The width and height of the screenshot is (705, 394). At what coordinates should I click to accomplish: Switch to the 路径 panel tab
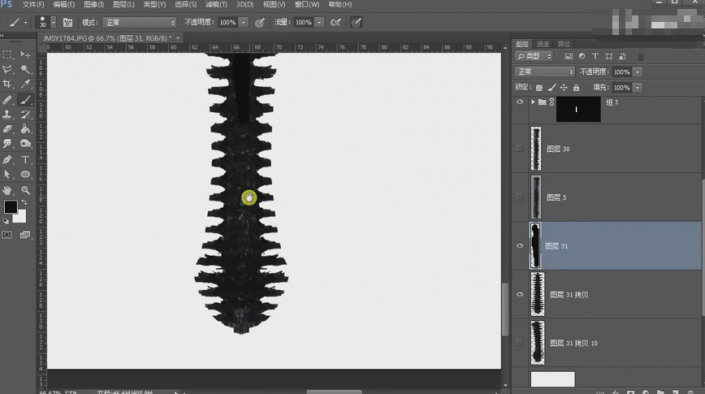(564, 44)
